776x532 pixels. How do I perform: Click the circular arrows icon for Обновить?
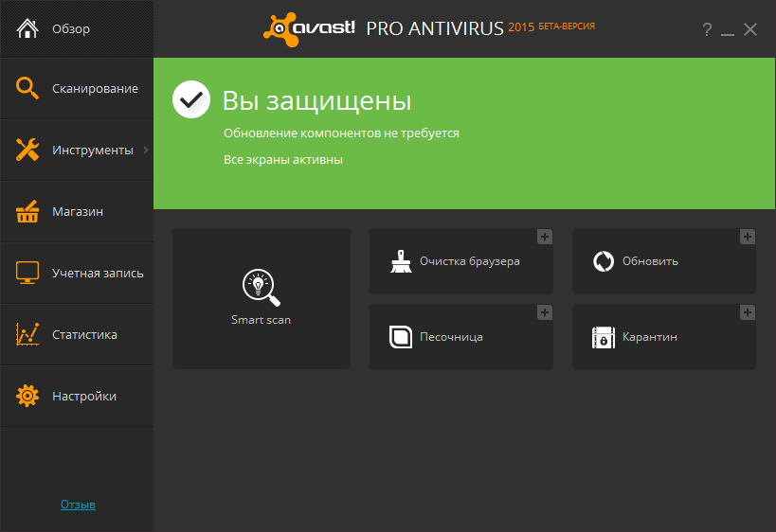[x=604, y=261]
